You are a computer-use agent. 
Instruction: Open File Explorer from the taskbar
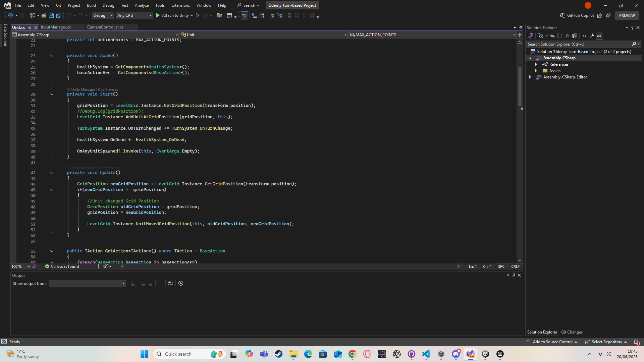click(x=293, y=354)
